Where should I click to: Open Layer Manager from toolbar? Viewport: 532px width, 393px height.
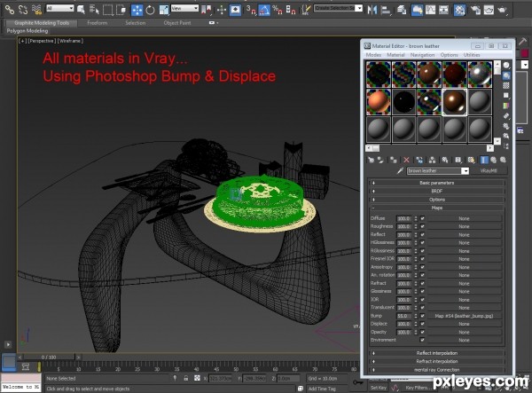(x=402, y=10)
